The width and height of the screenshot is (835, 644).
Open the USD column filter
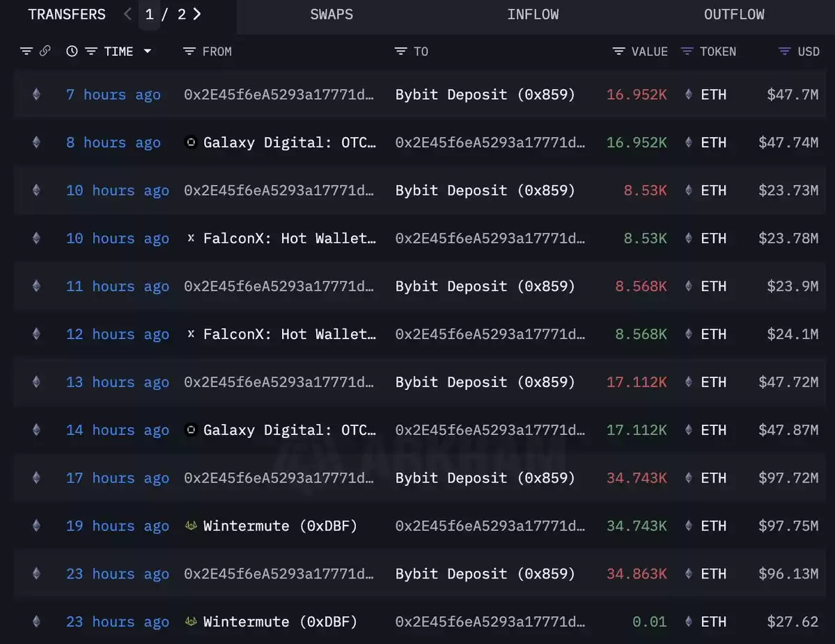coord(784,51)
